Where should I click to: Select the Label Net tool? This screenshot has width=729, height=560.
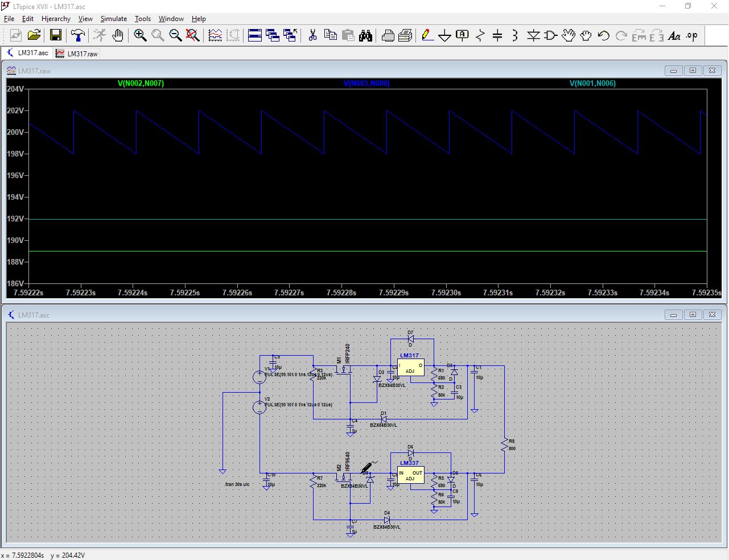coord(463,36)
